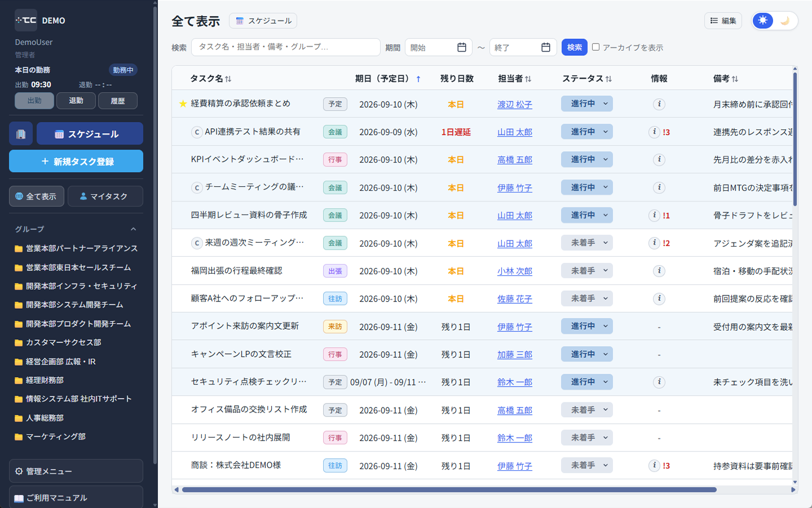Open info icon in 商談：株式会社DEMO様 row
This screenshot has width=812, height=508.
654,466
